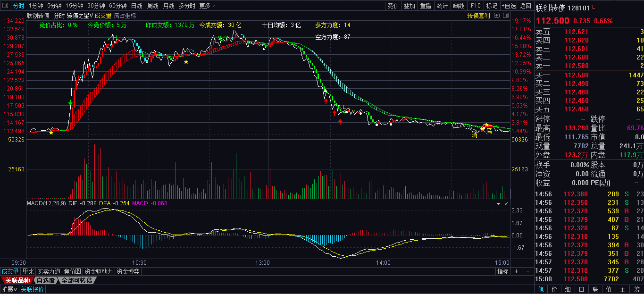Close the MACD indicator panel
This screenshot has height=294, width=644.
click(506, 203)
